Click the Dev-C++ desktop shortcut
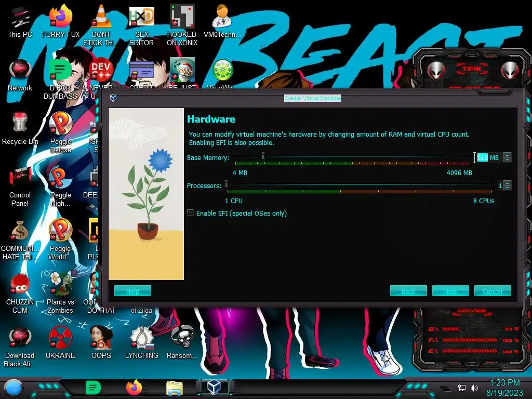The image size is (532, 399). coord(101,70)
